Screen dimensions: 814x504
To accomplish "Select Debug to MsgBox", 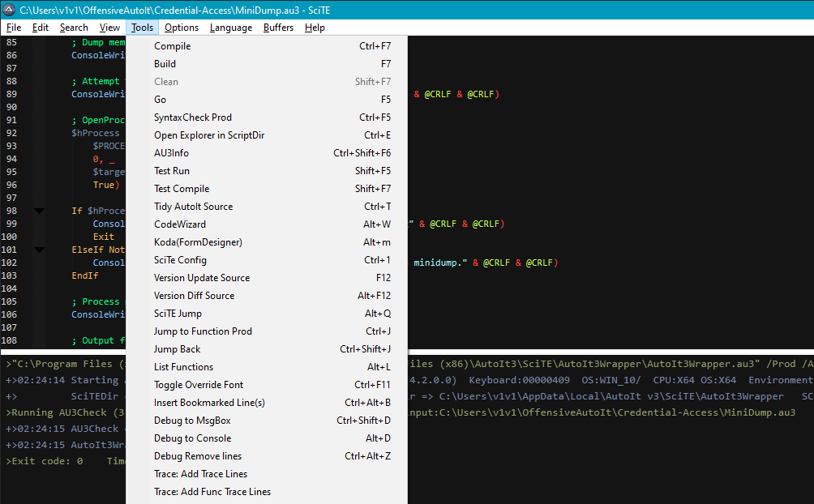I will pos(267,421).
